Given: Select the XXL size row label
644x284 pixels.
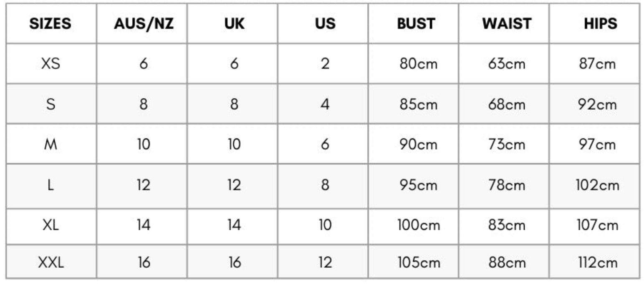Looking at the screenshot, I should pyautogui.click(x=51, y=263).
